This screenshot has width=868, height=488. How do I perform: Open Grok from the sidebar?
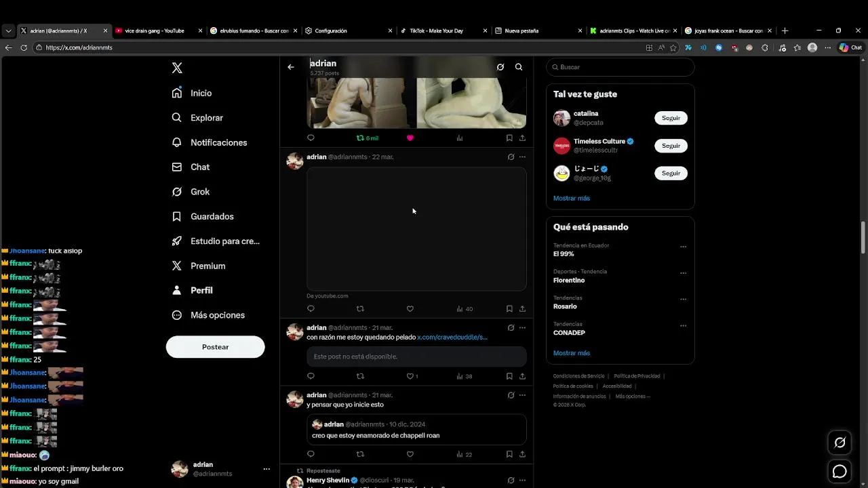[191, 192]
